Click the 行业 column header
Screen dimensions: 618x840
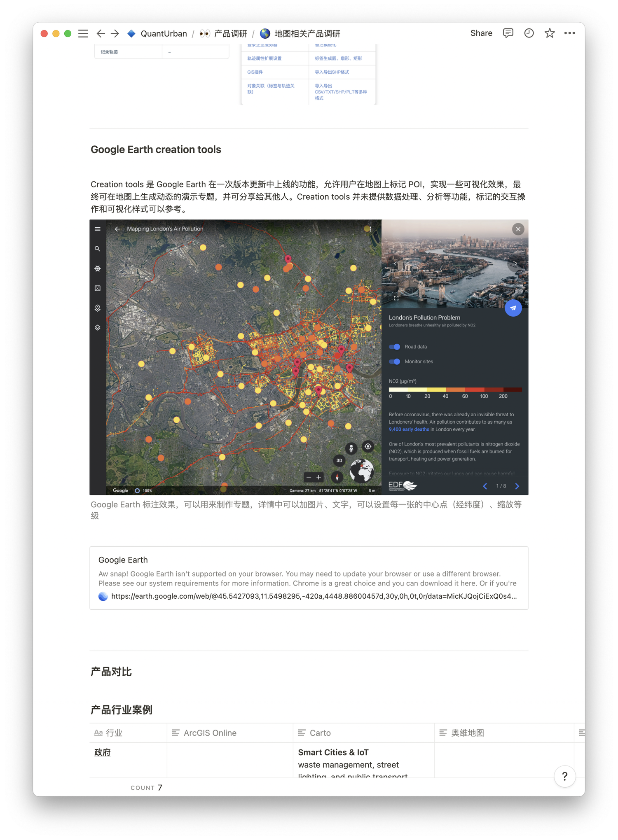coord(128,733)
